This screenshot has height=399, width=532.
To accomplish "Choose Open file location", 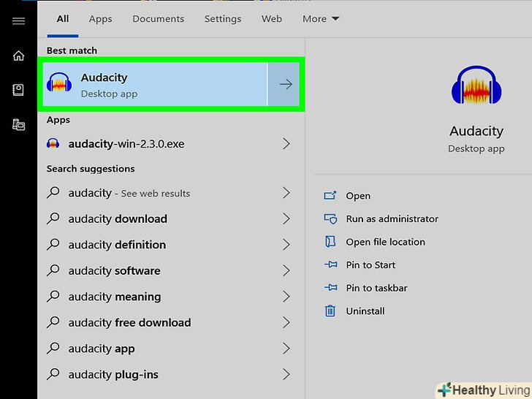I will point(385,242).
